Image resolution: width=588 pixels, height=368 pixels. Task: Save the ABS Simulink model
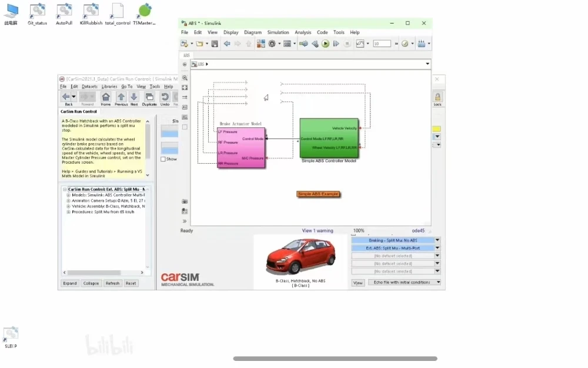pos(215,44)
